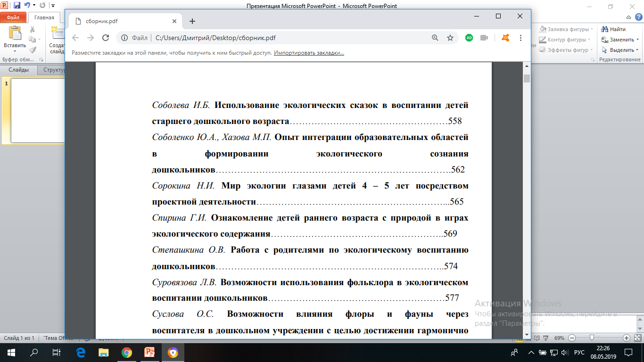Bookmark this page with the star icon
644x362 pixels.
click(450, 38)
